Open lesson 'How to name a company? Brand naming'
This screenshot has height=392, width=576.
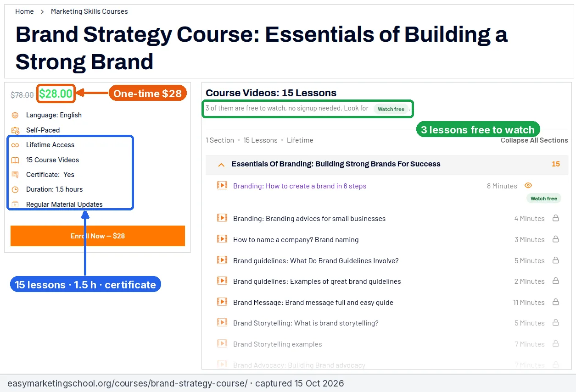(296, 240)
